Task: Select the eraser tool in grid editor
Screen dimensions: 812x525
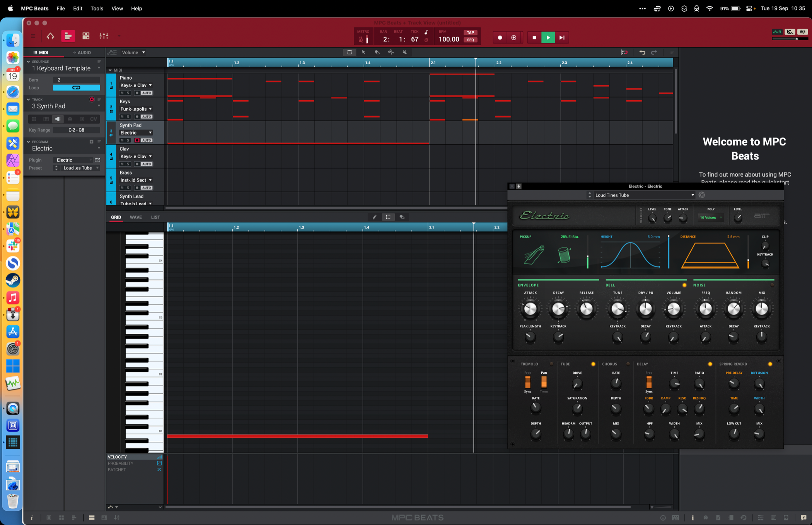Action: click(402, 217)
